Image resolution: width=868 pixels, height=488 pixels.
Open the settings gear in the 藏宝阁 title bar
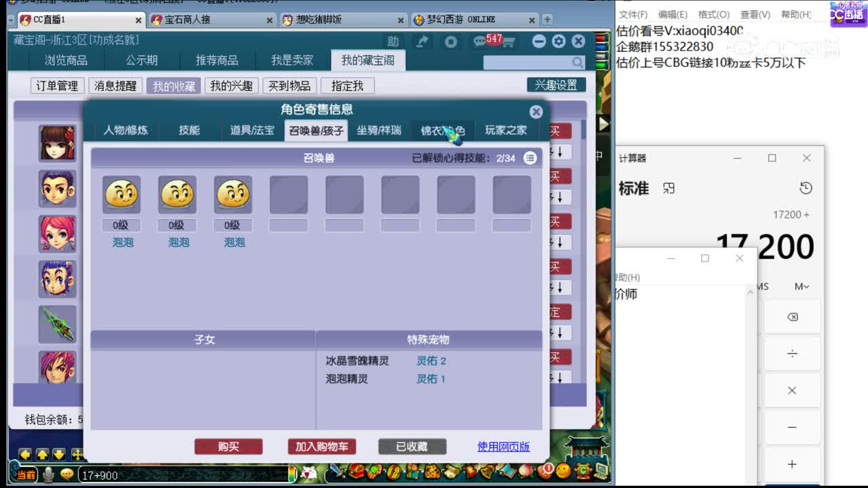pos(558,41)
